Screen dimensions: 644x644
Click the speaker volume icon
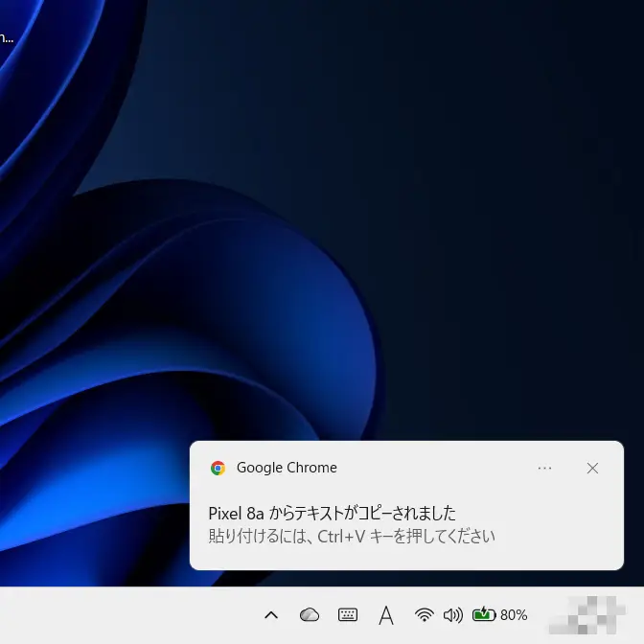pos(453,615)
